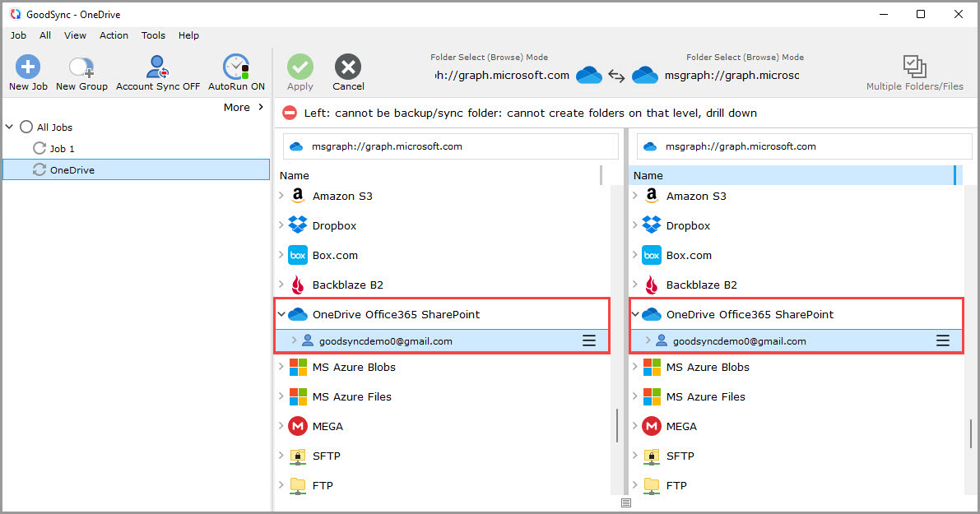Select MS Azure Blobs icon in left pane
Image resolution: width=980 pixels, height=514 pixels.
coord(298,368)
